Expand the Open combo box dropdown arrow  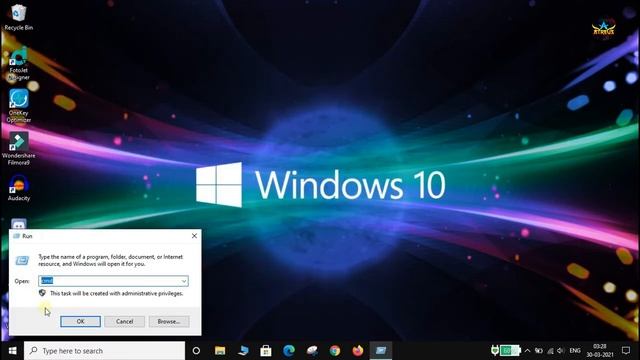[184, 281]
